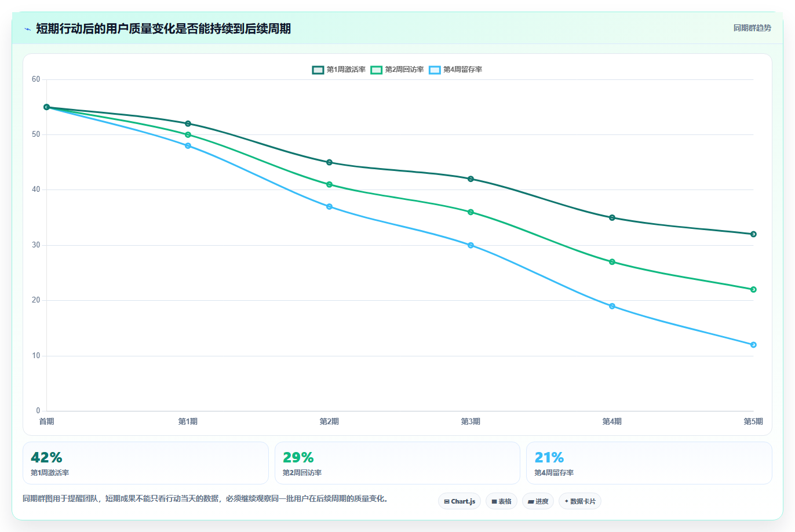Click the 第2期 x-axis label
Screen dimensions: 795x532
coord(329,421)
